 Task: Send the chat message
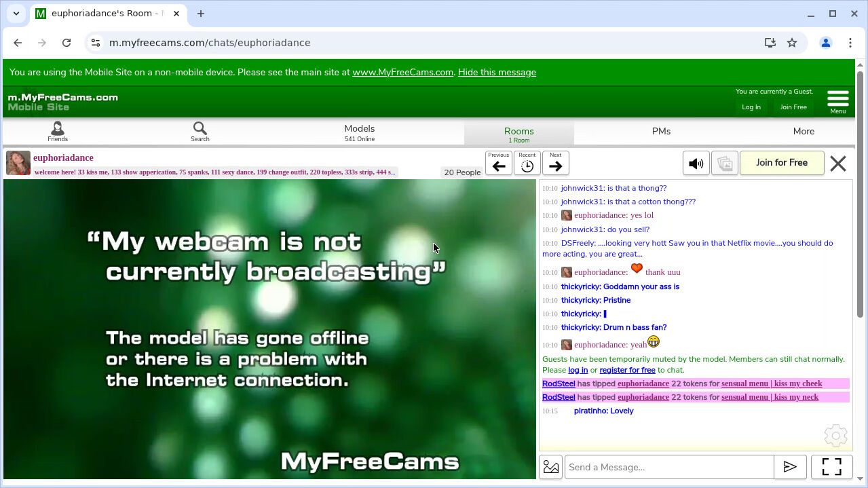[790, 467]
